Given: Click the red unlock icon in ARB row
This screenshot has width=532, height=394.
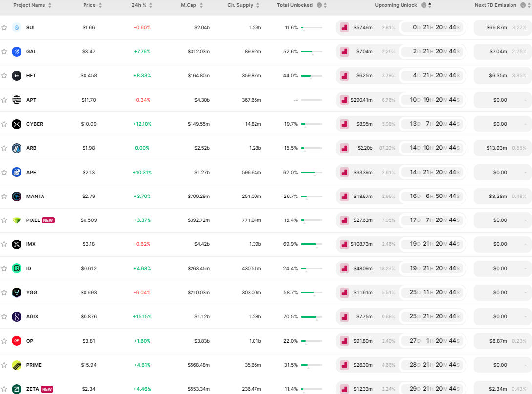Looking at the screenshot, I should [344, 148].
